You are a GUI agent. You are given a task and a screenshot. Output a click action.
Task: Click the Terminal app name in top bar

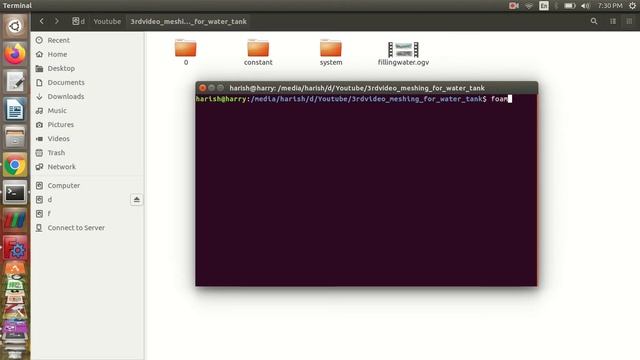click(17, 6)
